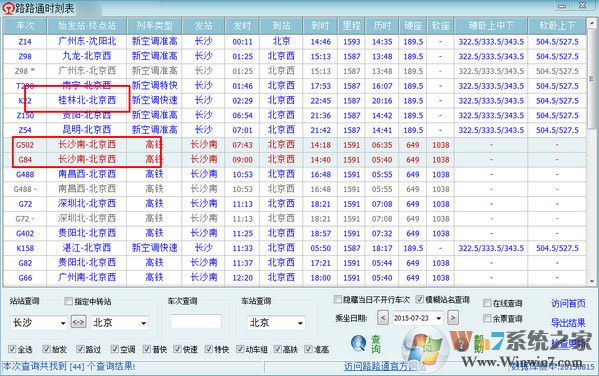Select train T290 南宁-北京西 row
Image resolution: width=599 pixels, height=376 pixels.
(x=295, y=86)
